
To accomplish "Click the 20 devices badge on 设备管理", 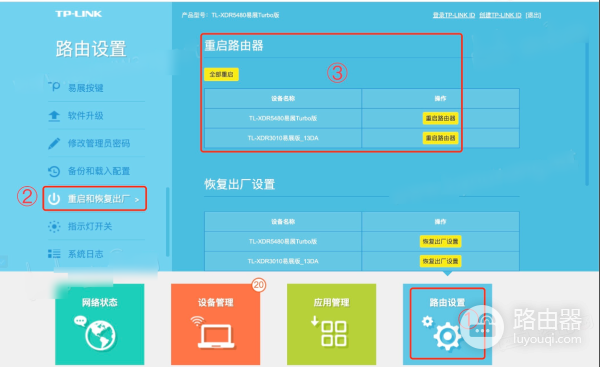I will [x=259, y=285].
